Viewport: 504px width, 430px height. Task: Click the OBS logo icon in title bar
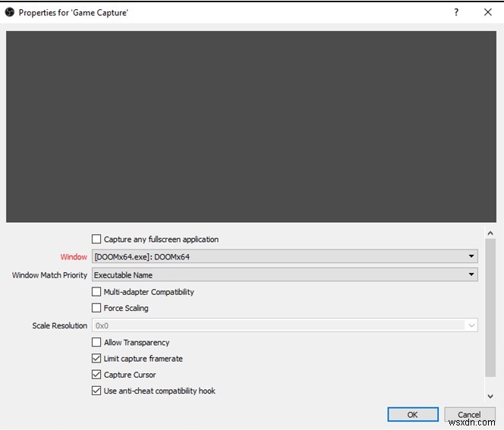[x=10, y=13]
